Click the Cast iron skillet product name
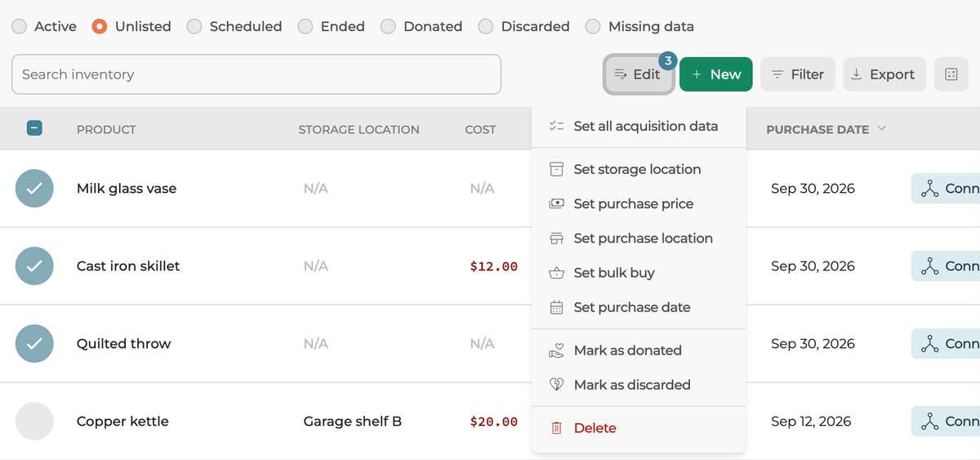 click(128, 266)
